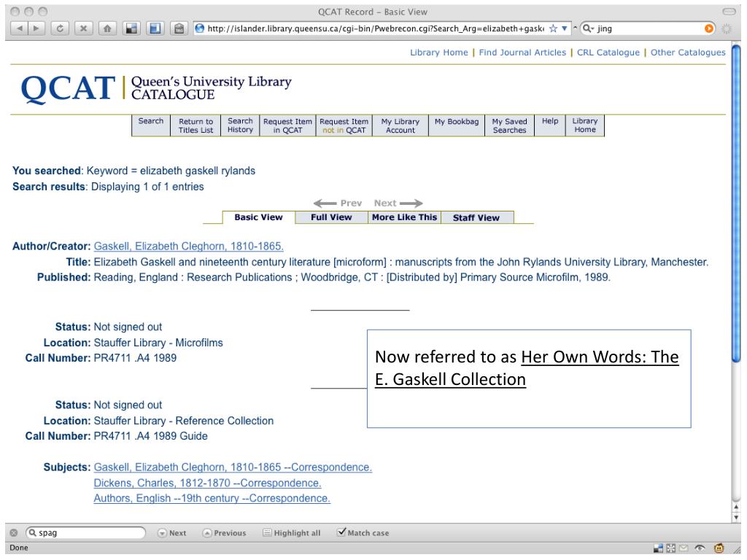Uncheck the Match case checkbox
Image resolution: width=747 pixels, height=560 pixels.
pos(341,532)
